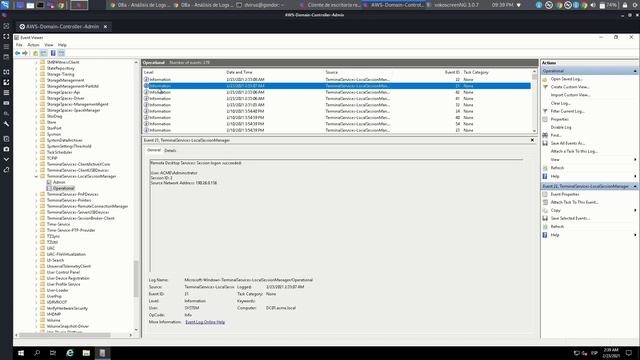Select the TerminalServices-RemoteConnectionManager folder
The height and width of the screenshot is (360, 640).
coord(87,206)
